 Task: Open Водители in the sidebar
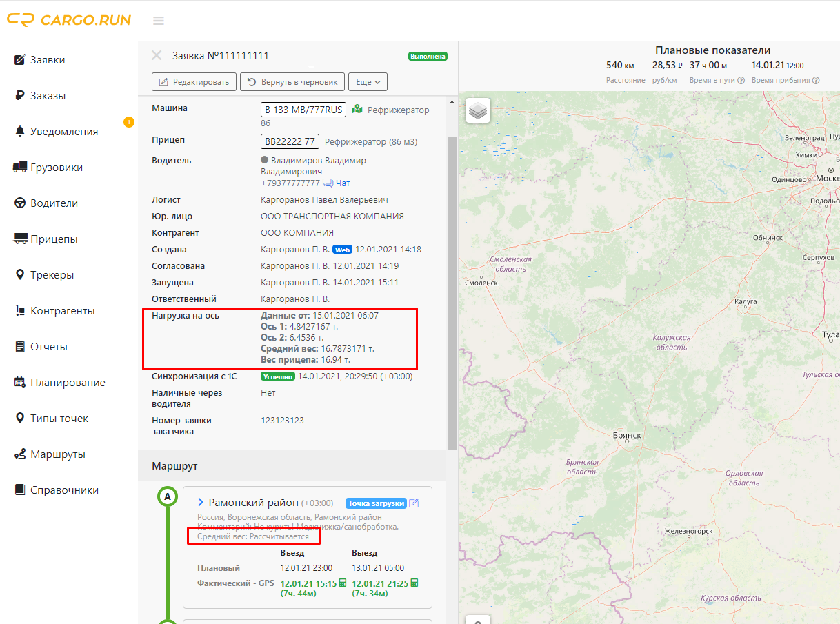coord(54,203)
